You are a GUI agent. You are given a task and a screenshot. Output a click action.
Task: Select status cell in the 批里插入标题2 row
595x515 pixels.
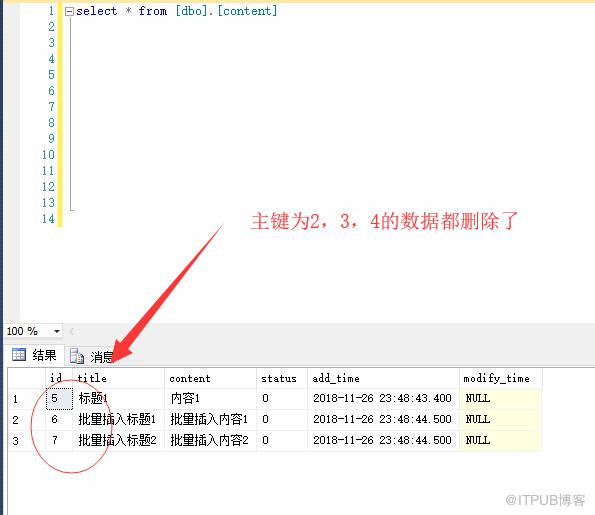coord(282,440)
